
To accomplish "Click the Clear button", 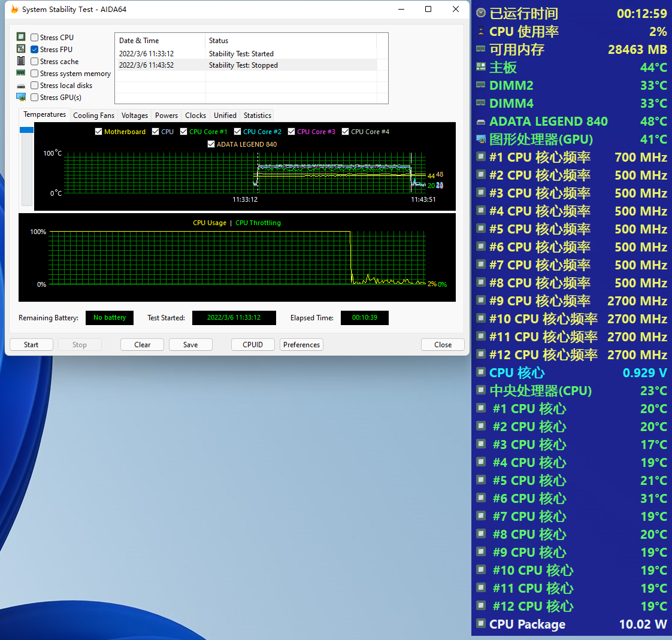I will click(x=143, y=344).
